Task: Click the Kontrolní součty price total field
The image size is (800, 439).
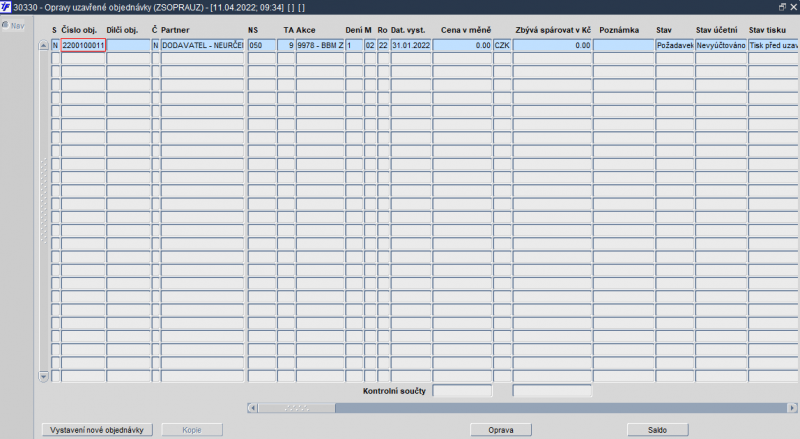Action: click(462, 391)
